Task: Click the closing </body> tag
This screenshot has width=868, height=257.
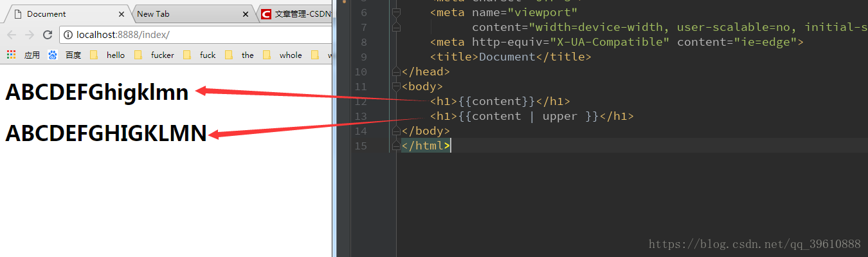Action: 426,131
